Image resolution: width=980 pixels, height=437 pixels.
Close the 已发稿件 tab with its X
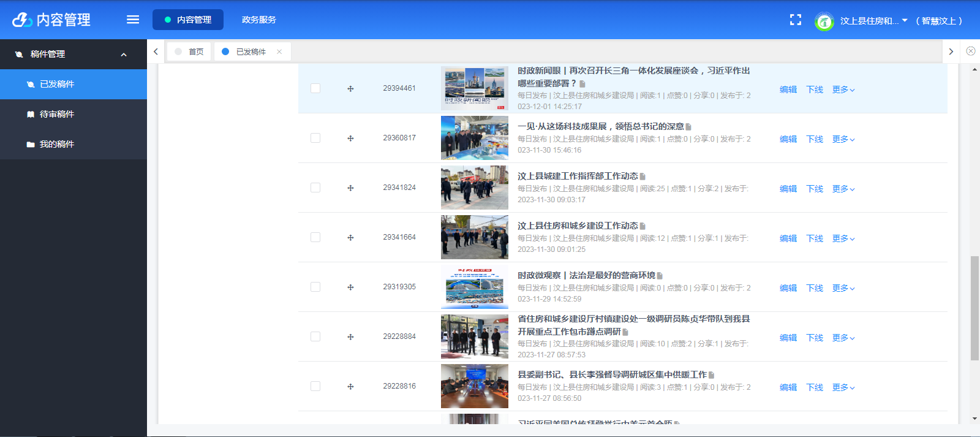(x=279, y=51)
